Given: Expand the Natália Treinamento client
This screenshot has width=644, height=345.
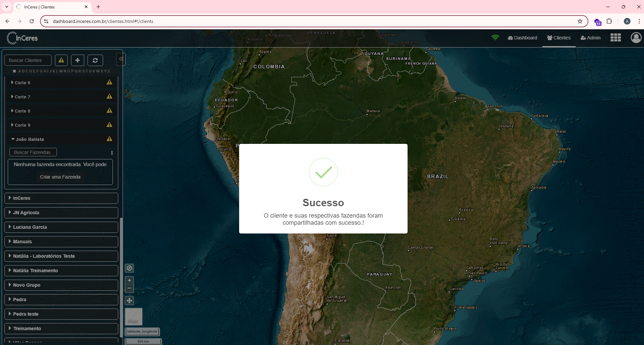Looking at the screenshot, I should point(61,271).
